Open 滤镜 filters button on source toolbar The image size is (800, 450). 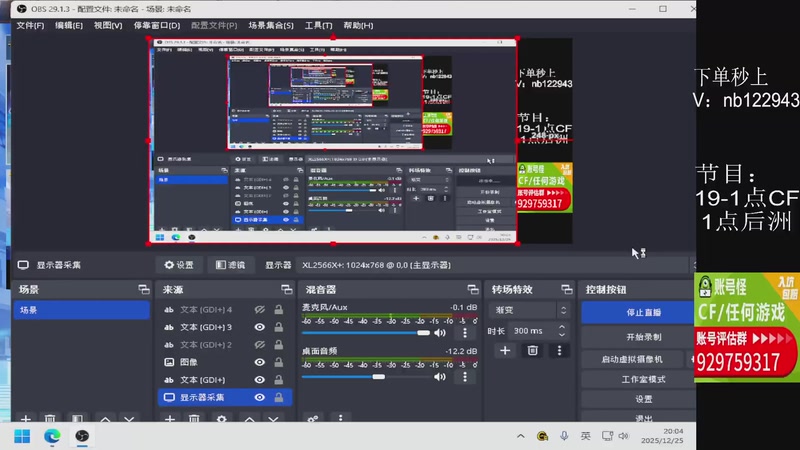coord(230,265)
